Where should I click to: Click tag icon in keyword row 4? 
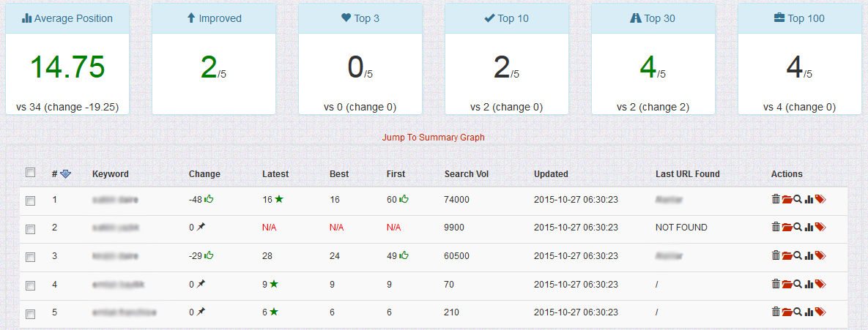coord(820,284)
